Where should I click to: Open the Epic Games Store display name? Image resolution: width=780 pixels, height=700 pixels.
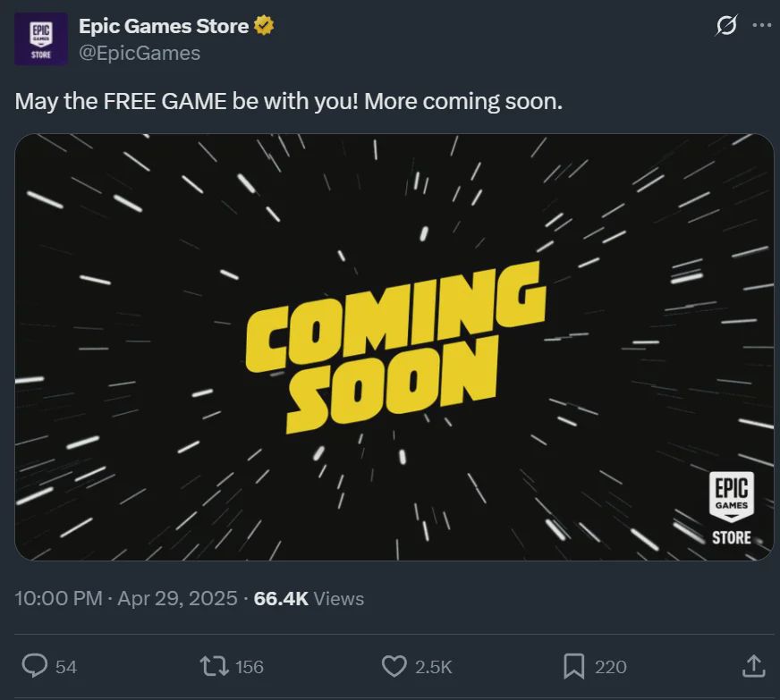coord(164,26)
